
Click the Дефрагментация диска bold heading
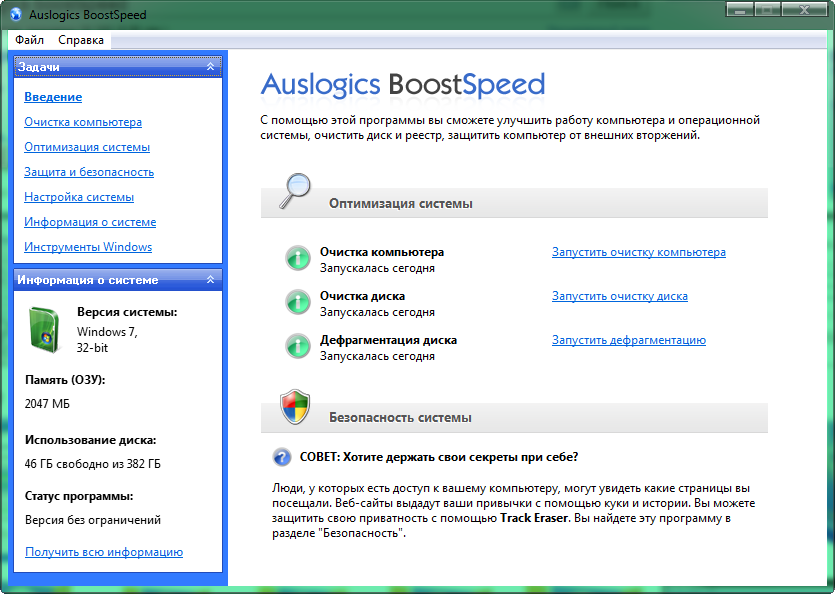tap(388, 340)
